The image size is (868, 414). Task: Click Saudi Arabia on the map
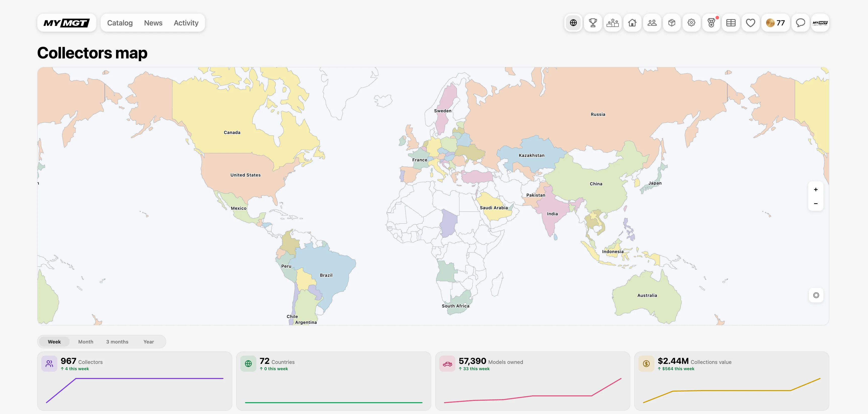494,208
